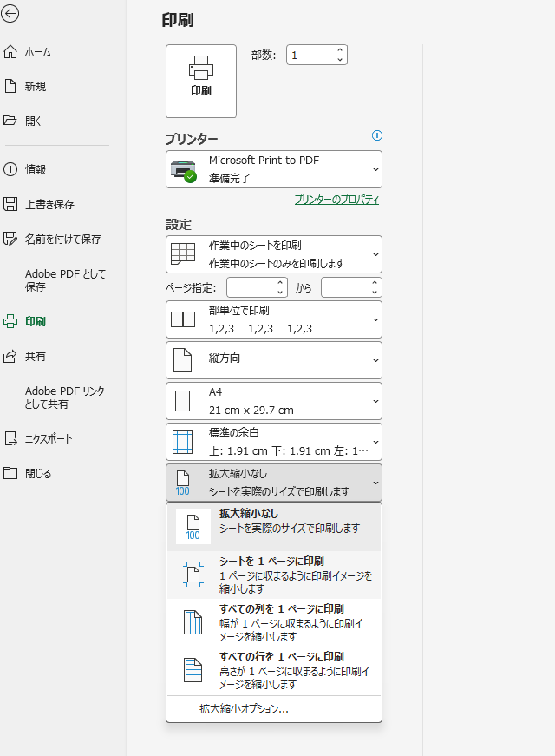Decrease 部数 copies with down arrow
555x756 pixels.
tap(340, 59)
